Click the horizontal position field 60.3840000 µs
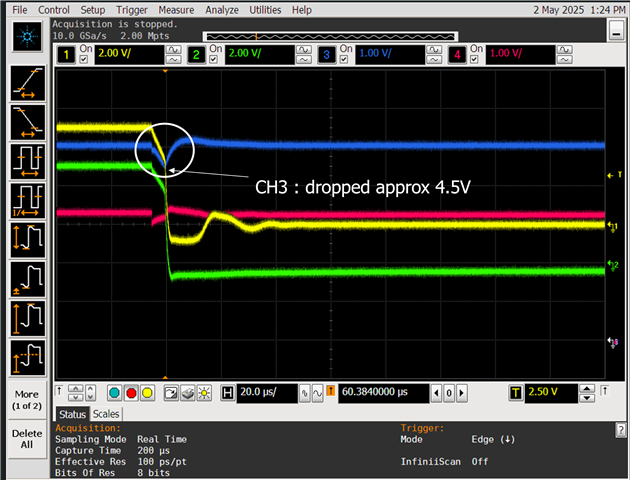The image size is (630, 480). click(383, 393)
